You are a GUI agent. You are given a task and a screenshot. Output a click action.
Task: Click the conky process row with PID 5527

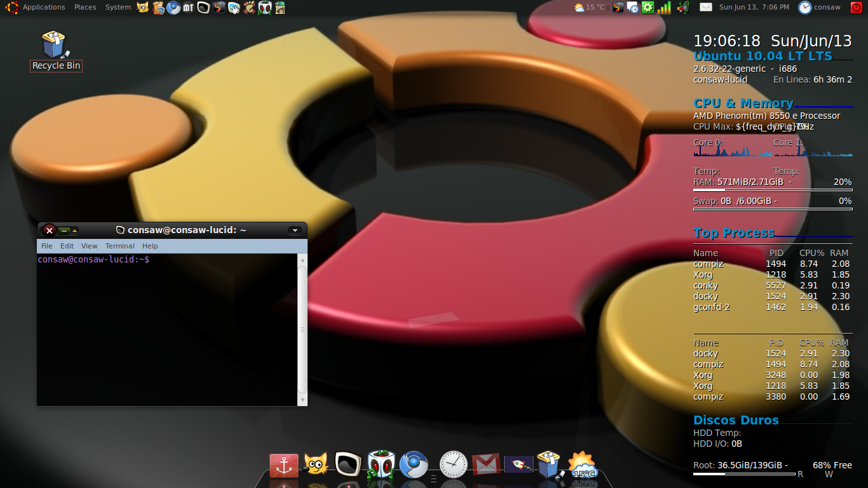pos(771,285)
